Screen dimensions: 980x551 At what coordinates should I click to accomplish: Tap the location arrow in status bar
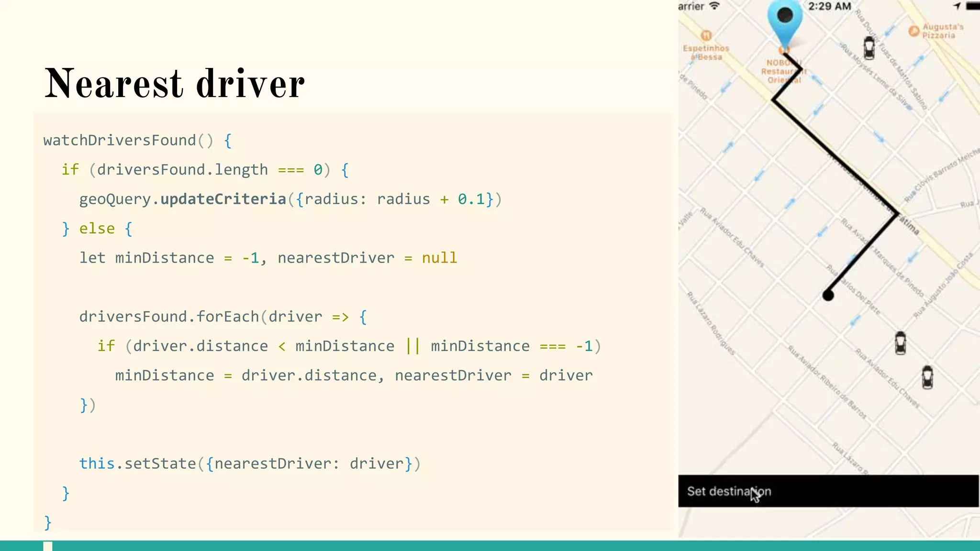(957, 6)
